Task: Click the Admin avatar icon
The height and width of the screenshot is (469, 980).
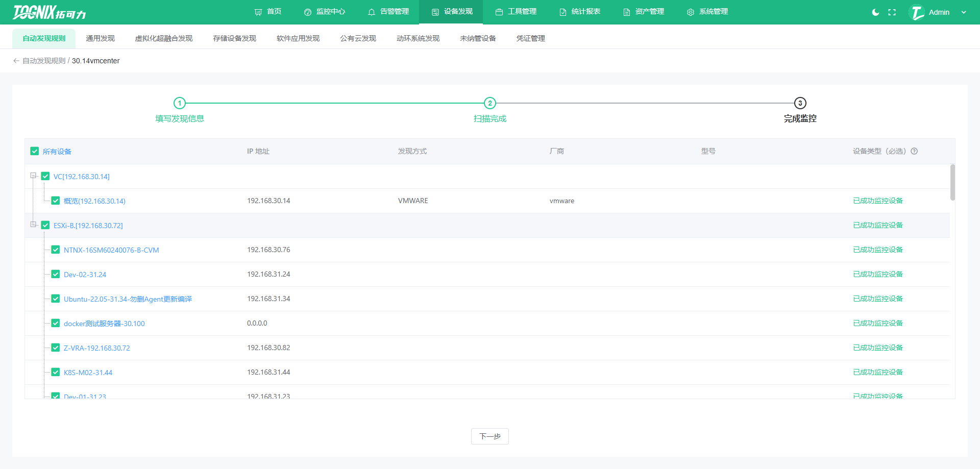Action: (x=917, y=12)
